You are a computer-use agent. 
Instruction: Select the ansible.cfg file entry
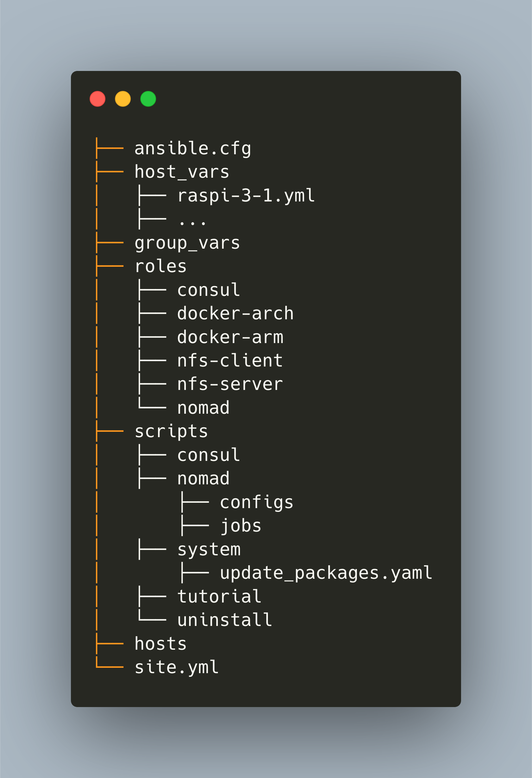tap(193, 148)
